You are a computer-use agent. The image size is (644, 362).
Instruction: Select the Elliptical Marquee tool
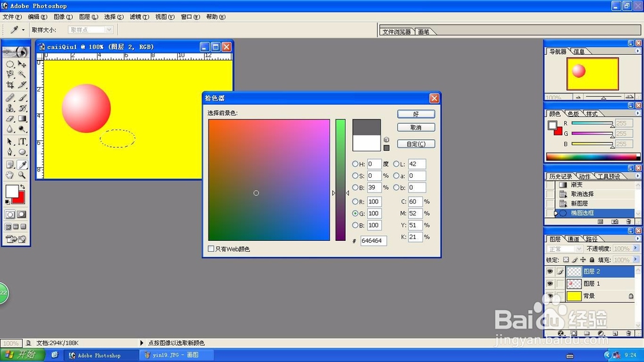[x=10, y=64]
